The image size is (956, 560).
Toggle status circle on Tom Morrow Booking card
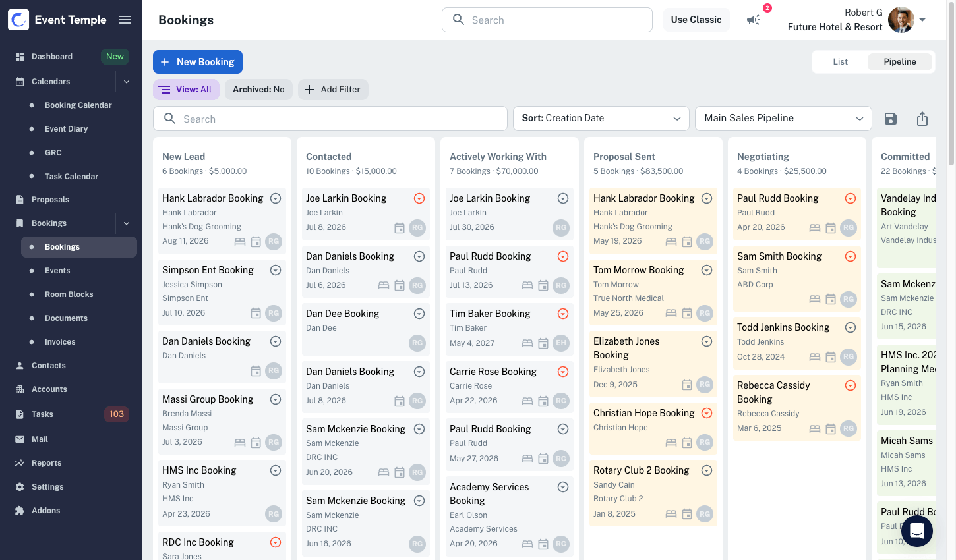pos(707,270)
